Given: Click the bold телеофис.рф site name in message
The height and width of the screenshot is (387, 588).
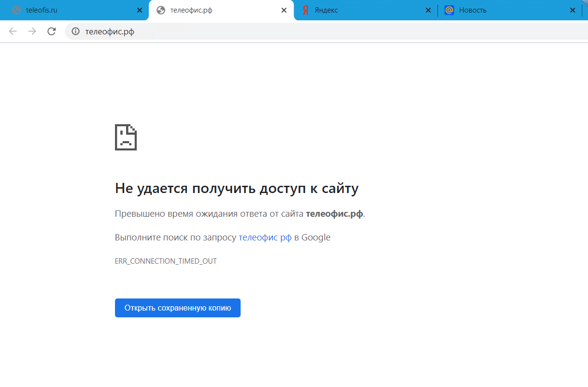Looking at the screenshot, I should point(334,214).
